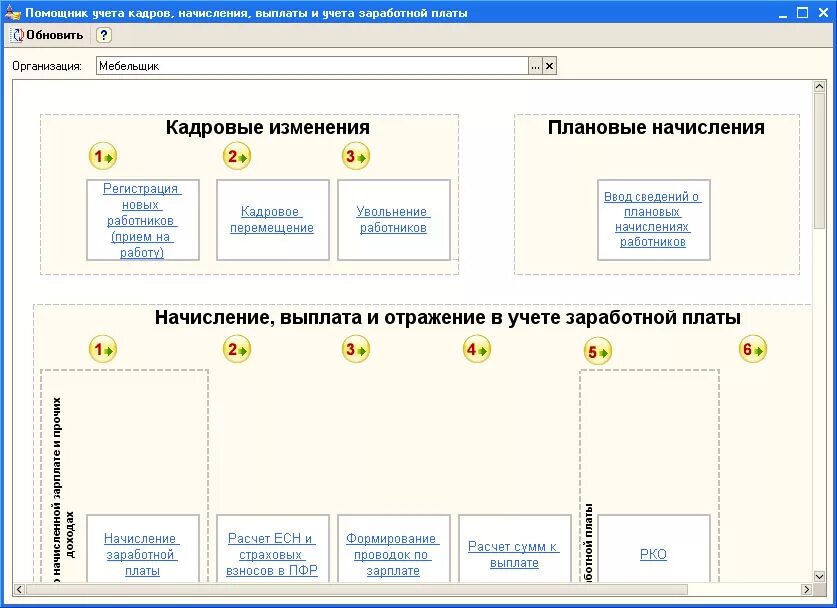Click the Организация input field
837x608 pixels.
300,66
